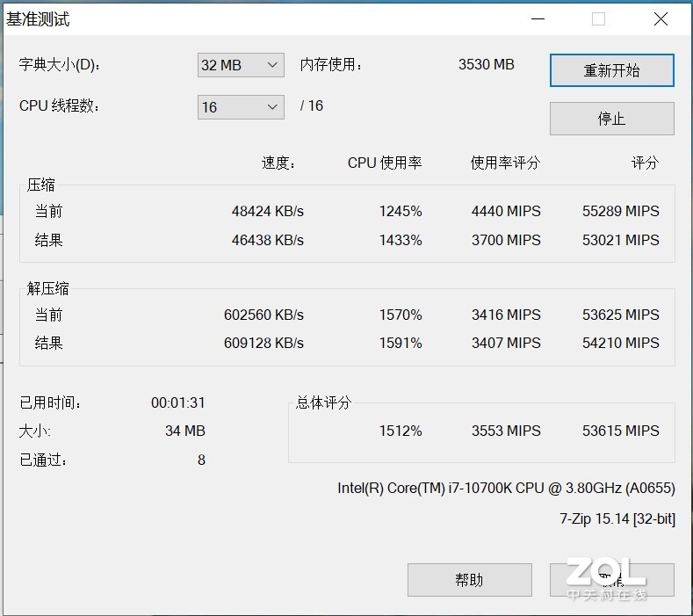Click the '/ 16' thread total text
Viewport: 693px width, 616px height.
point(312,105)
